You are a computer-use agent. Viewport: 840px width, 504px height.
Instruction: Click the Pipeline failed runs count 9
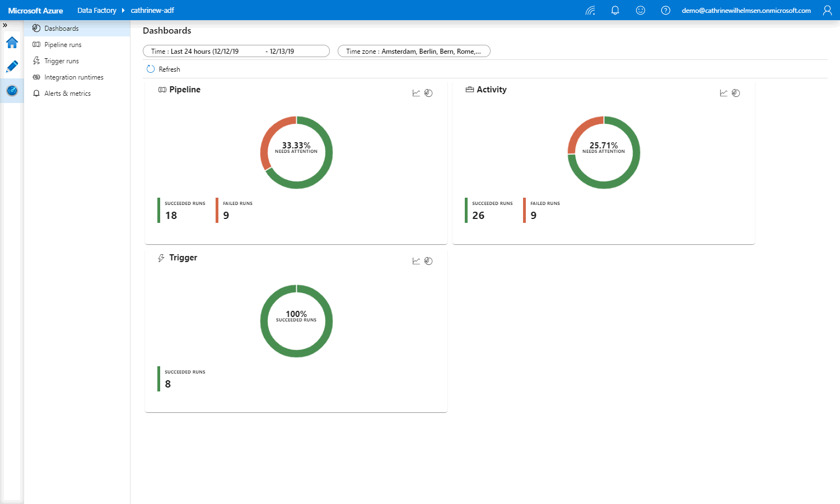click(x=226, y=216)
